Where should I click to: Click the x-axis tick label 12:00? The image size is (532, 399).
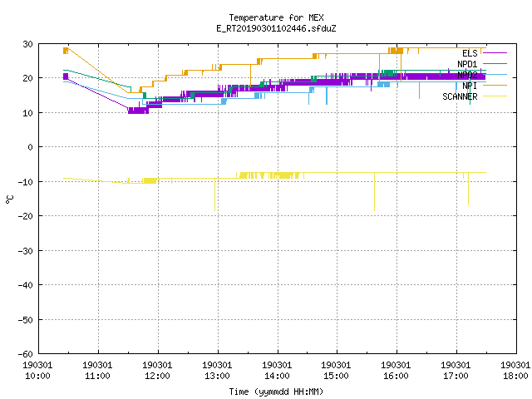157,376
